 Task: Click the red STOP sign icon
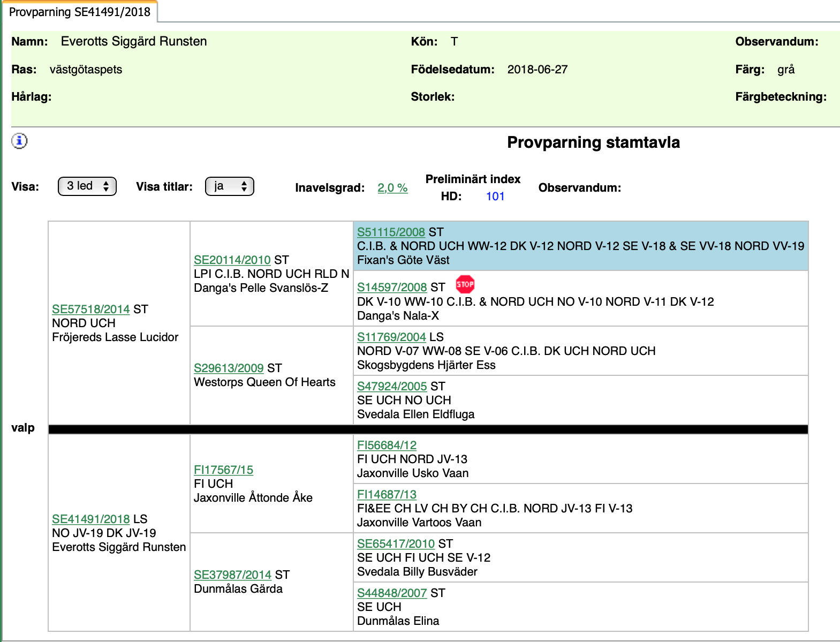[465, 284]
